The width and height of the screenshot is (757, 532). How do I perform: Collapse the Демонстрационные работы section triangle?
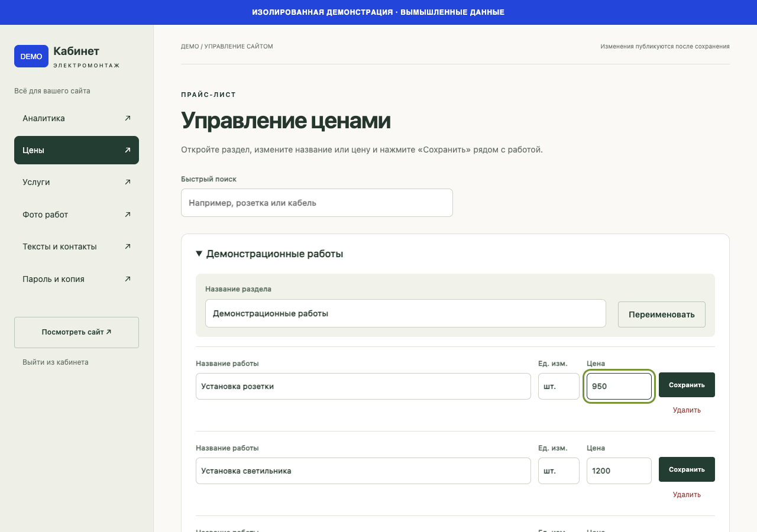coord(199,254)
